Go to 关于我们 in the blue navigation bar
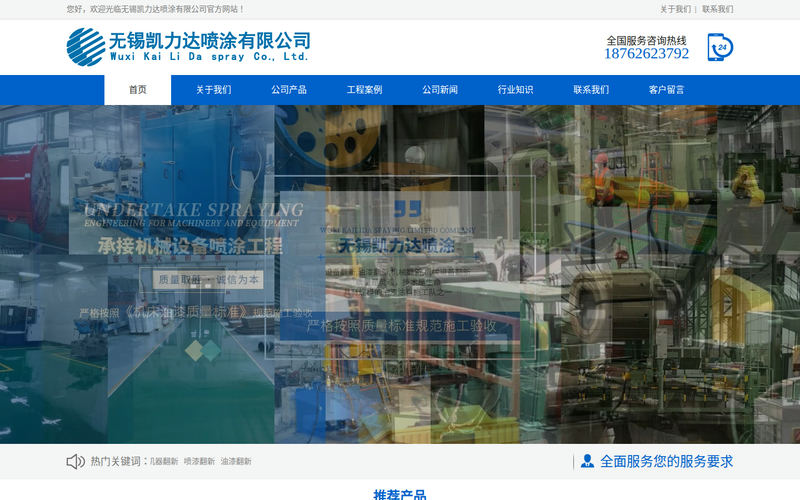 click(x=213, y=90)
